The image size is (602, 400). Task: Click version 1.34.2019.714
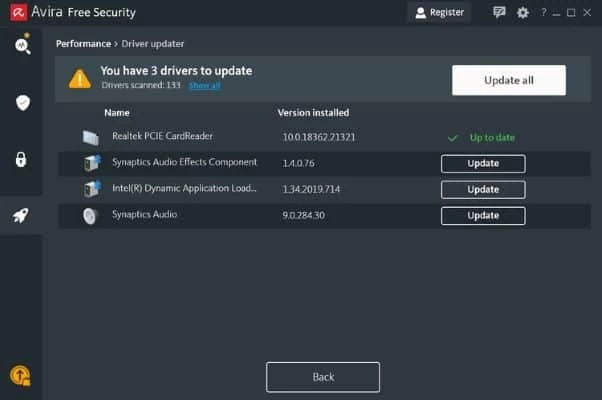point(311,189)
